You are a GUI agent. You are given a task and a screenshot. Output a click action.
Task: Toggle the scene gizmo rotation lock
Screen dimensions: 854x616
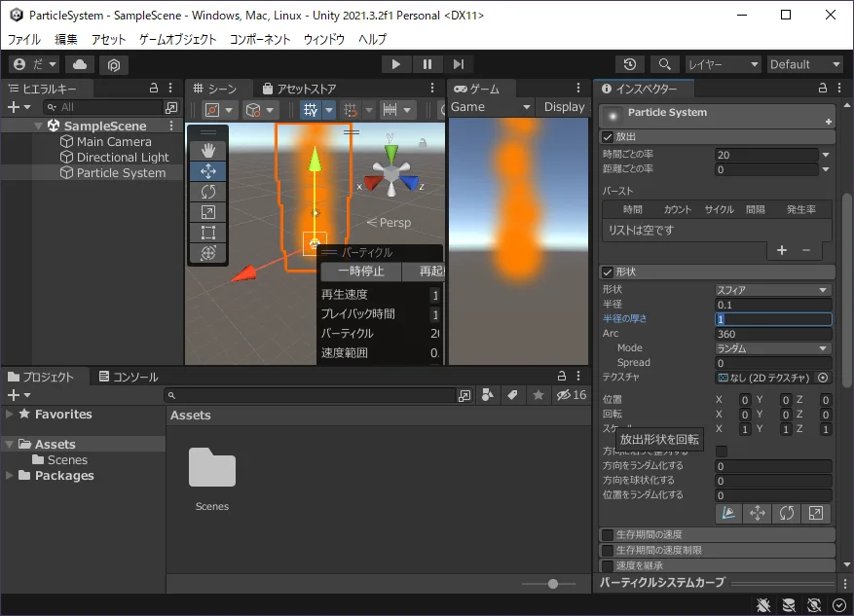point(422,143)
